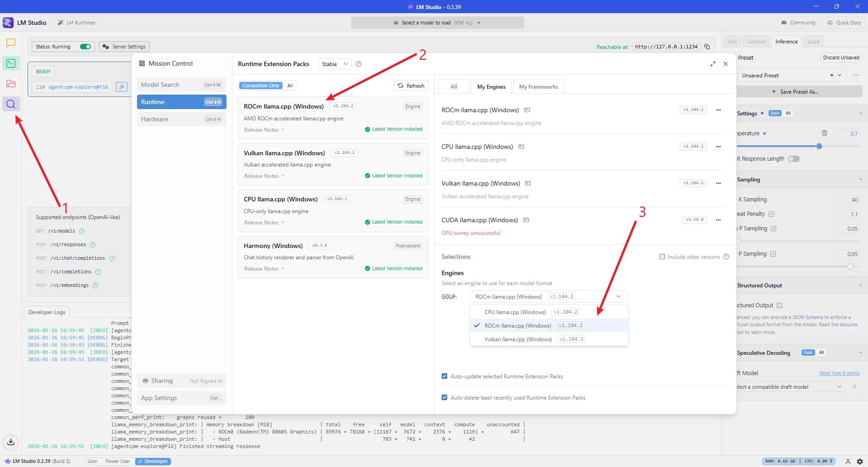Image resolution: width=868 pixels, height=467 pixels.
Task: Open the compatible draft model dropdown
Action: [790, 386]
